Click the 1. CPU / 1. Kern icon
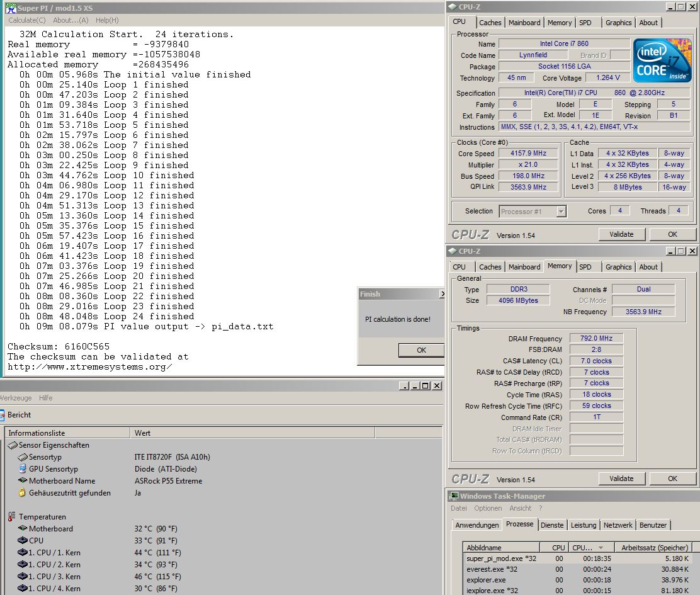 [22, 553]
